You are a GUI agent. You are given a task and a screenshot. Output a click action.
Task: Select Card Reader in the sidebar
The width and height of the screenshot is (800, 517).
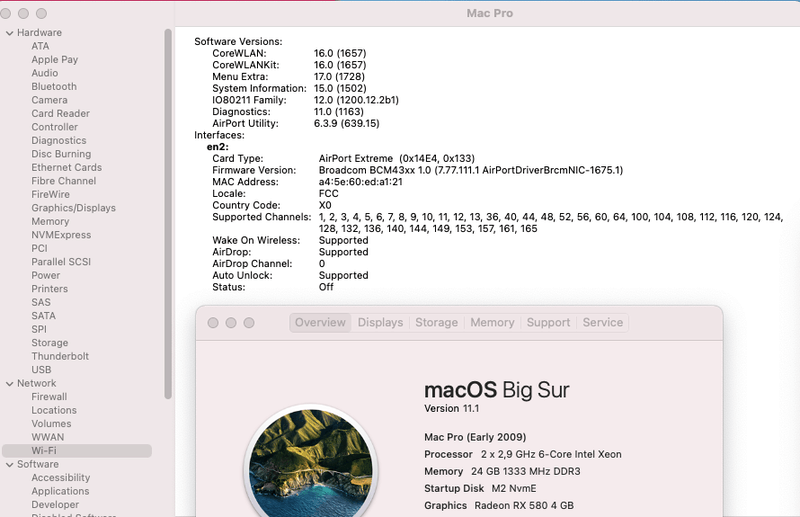click(x=60, y=113)
